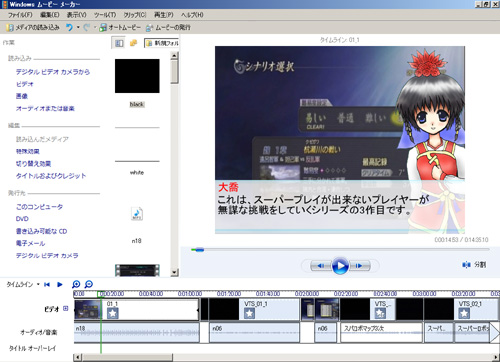Zoom in on the timeline with the plus magnifier
The height and width of the screenshot is (362, 500).
pyautogui.click(x=76, y=284)
